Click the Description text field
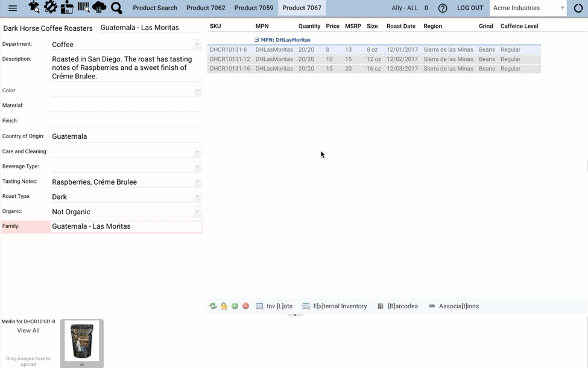Viewport: 588px width, 368px height. pyautogui.click(x=127, y=68)
